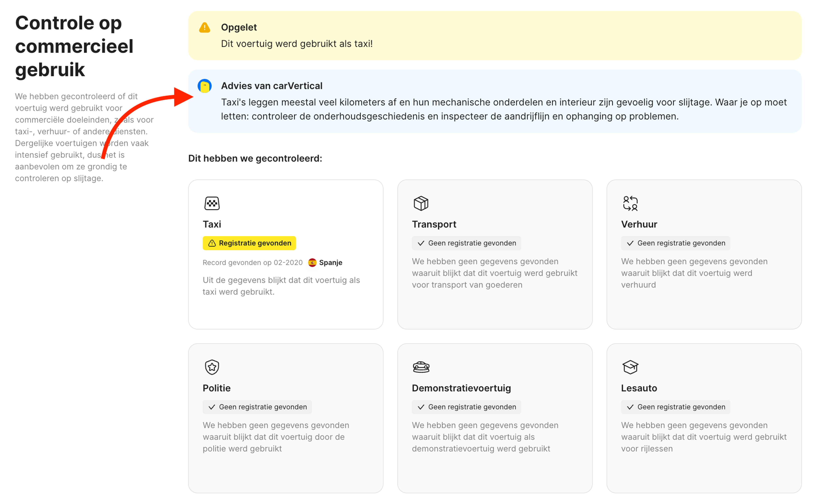Viewport: 815px width, 504px height.
Task: Click the 'Dit hebben we gecontroleerd' heading
Action: (x=256, y=158)
